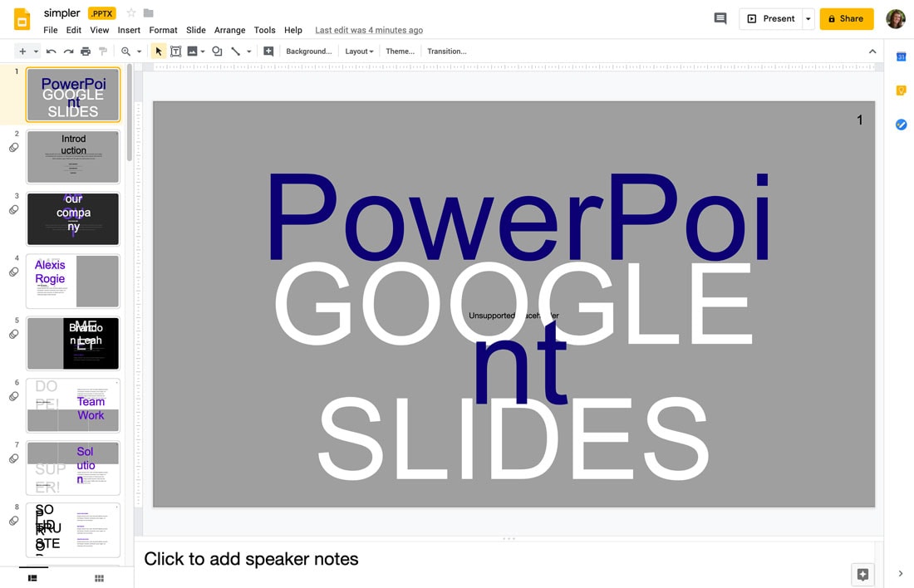Collapse the menus with the up chevron
Viewport: 914px width, 588px height.
[872, 51]
